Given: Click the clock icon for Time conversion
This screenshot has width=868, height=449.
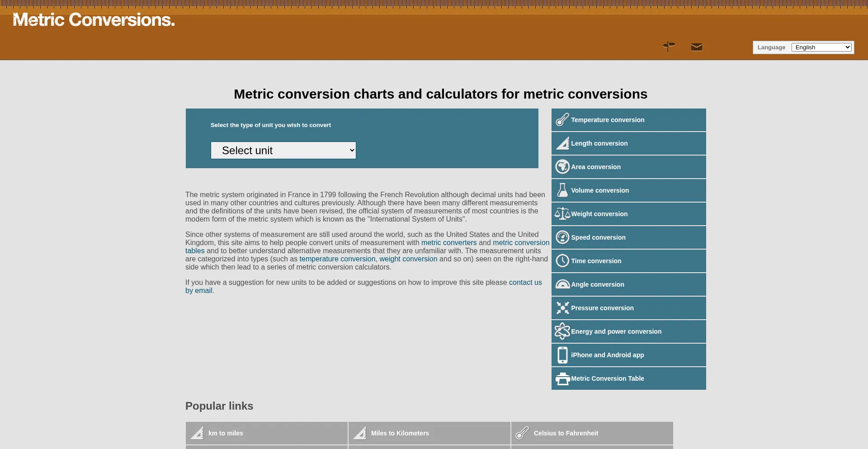Looking at the screenshot, I should coord(562,261).
